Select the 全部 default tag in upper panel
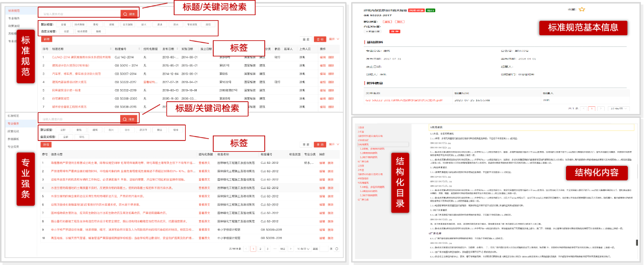644x265 pixels. coord(63,24)
